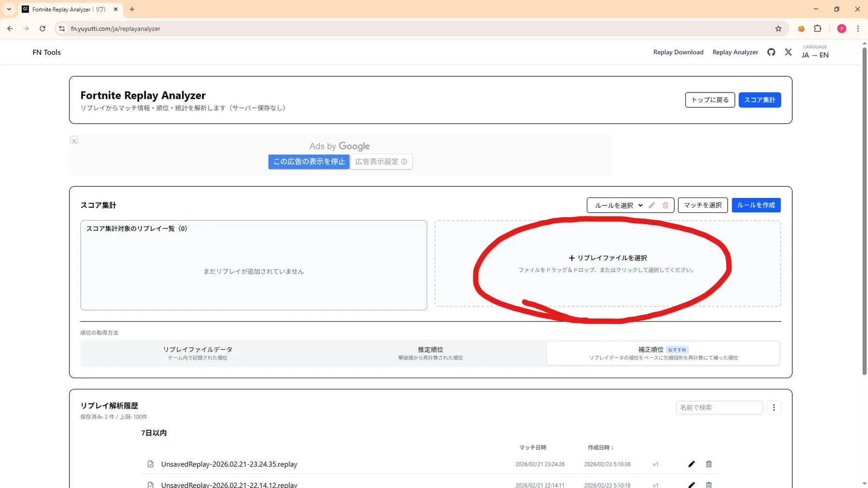Select 補正順位 recommended ranking method
This screenshot has width=868, height=488.
[x=663, y=353]
